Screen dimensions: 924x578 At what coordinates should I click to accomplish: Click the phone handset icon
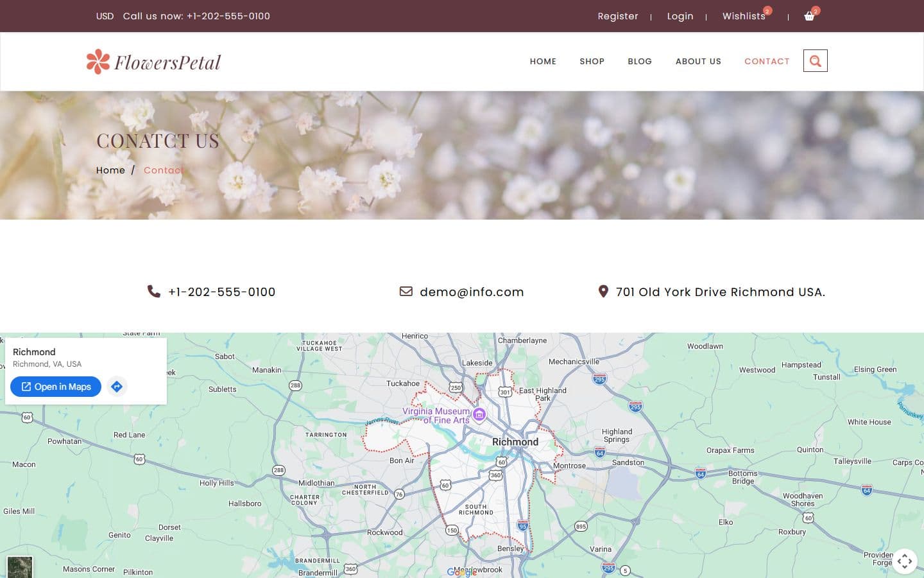(154, 292)
